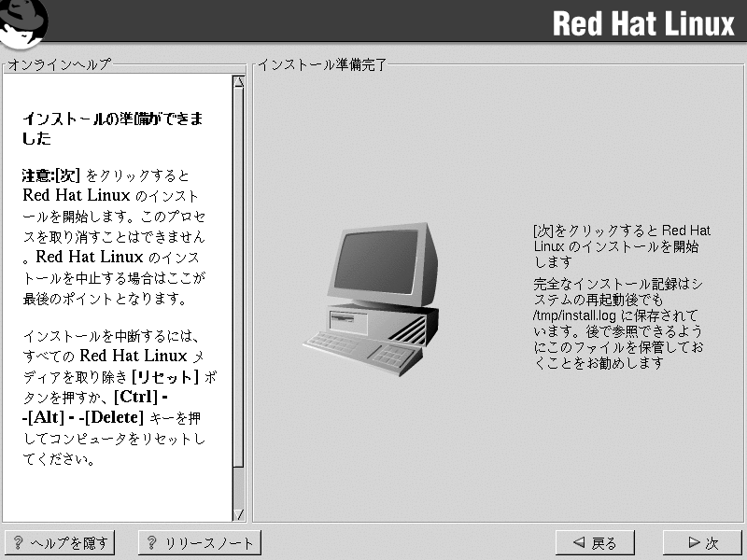Click the オンラインヘルプ panel label
This screenshot has width=747, height=560.
[59, 64]
